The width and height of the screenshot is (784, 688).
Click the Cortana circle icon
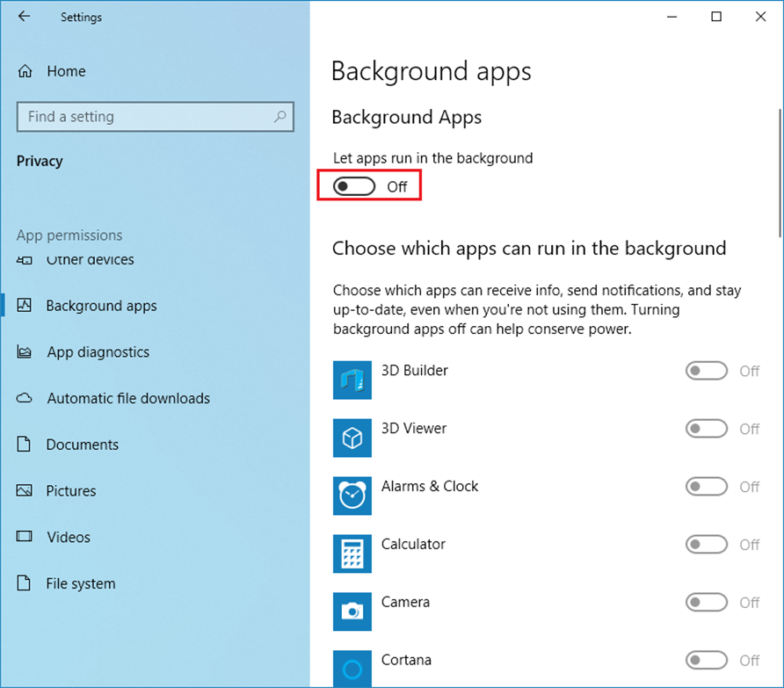pos(352,669)
